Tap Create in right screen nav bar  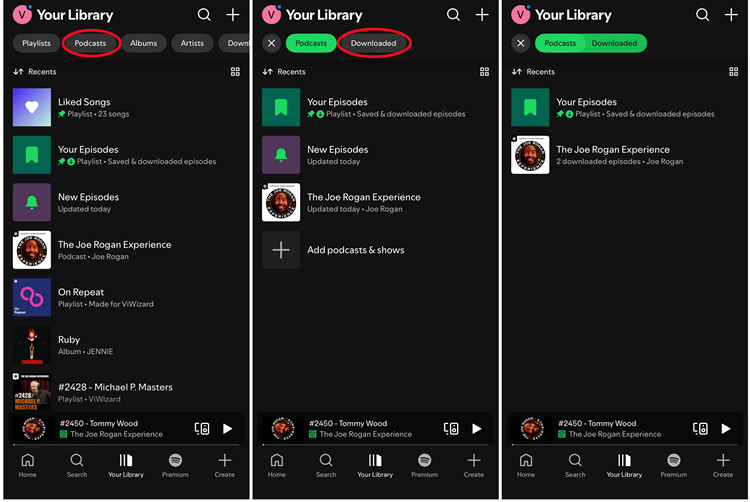coord(723,465)
